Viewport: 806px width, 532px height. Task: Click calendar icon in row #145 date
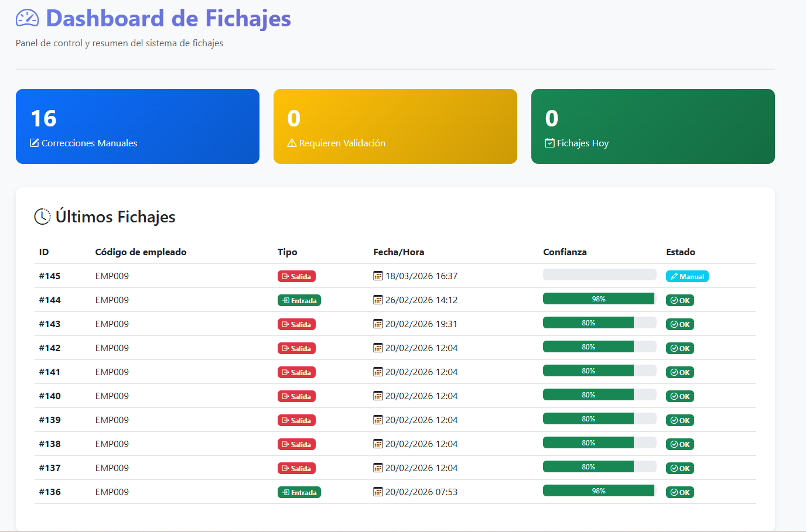point(378,276)
